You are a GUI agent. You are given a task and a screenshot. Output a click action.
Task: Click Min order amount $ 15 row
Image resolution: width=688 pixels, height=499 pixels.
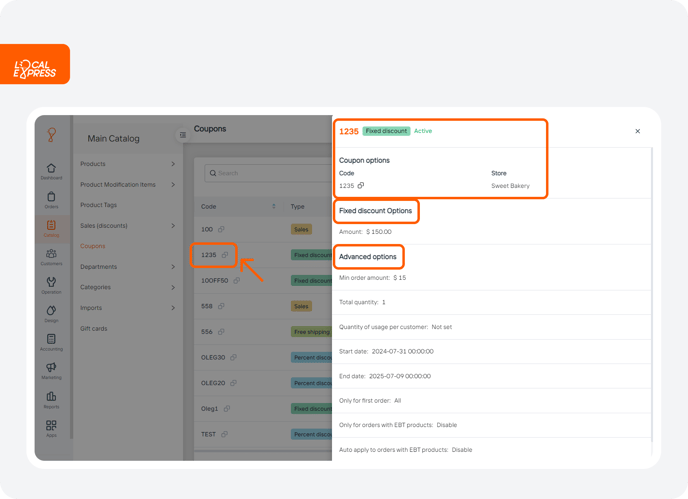pos(491,278)
